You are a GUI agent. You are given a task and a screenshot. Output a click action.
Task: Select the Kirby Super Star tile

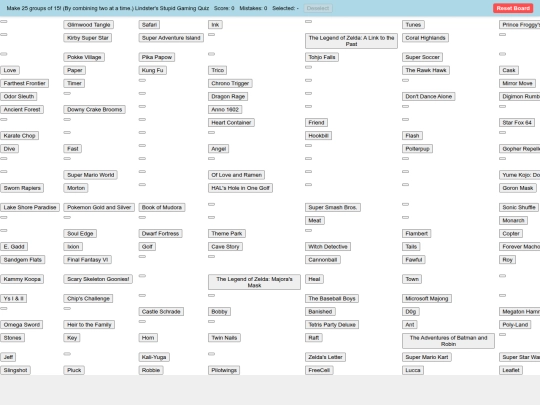click(x=88, y=38)
